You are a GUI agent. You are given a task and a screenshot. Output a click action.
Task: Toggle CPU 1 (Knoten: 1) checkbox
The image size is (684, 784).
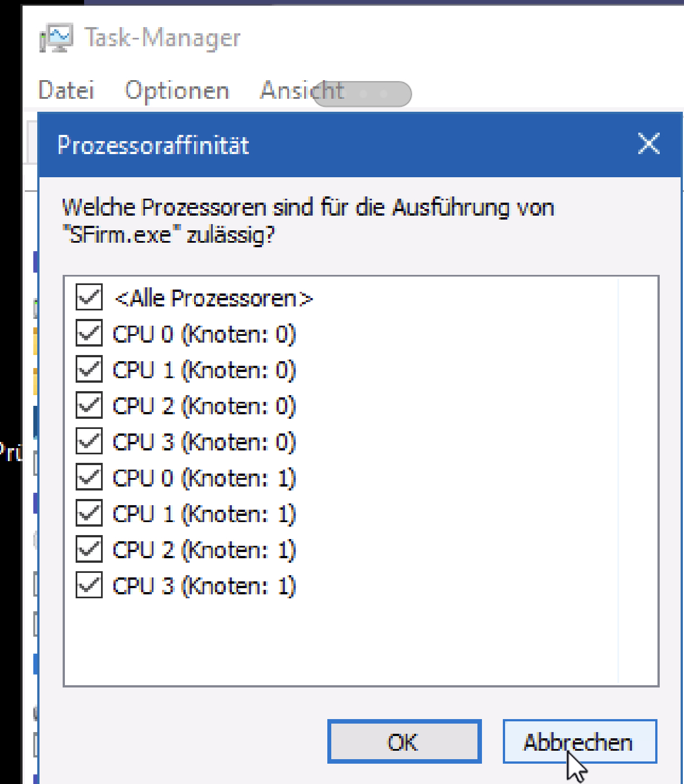point(89,514)
